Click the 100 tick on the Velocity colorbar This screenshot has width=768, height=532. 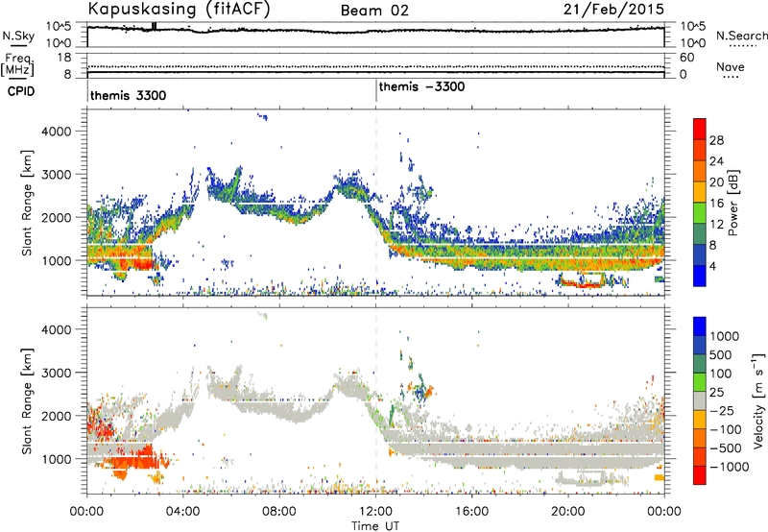tap(719, 374)
